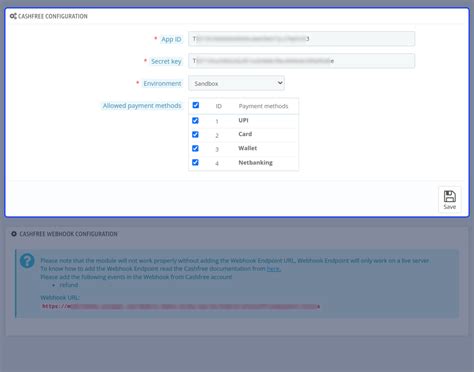
Task: Click the blue question mark info icon
Action: [x=27, y=261]
